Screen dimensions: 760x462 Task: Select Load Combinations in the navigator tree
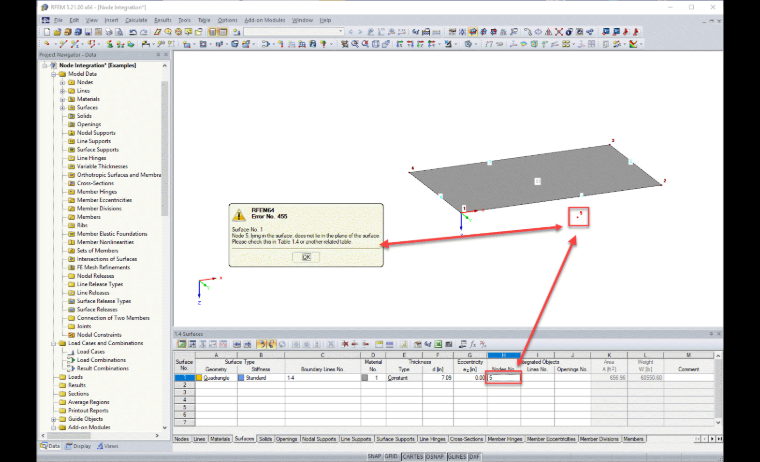(101, 360)
